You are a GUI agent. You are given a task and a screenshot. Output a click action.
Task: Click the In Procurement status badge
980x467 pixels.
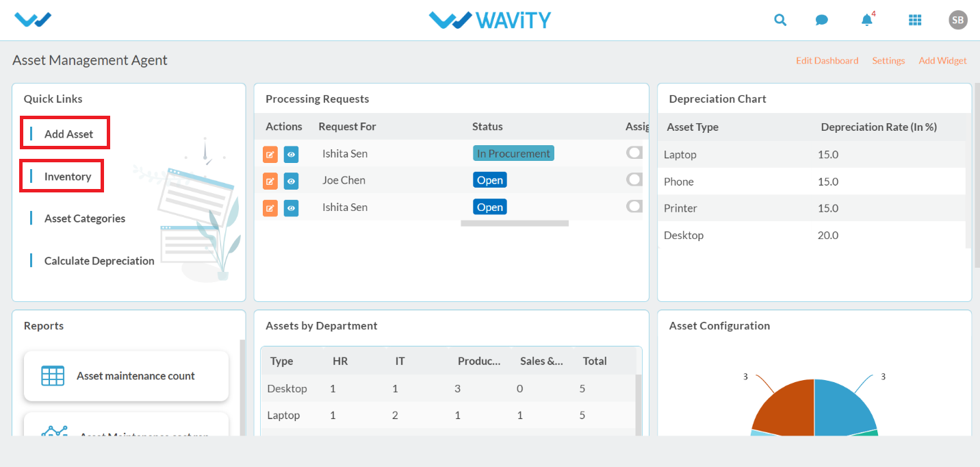[513, 153]
